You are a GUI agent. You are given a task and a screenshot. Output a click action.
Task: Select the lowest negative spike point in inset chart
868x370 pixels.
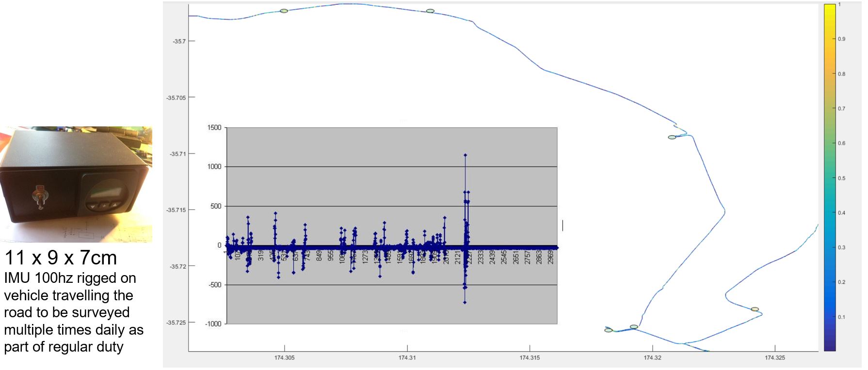pyautogui.click(x=465, y=302)
